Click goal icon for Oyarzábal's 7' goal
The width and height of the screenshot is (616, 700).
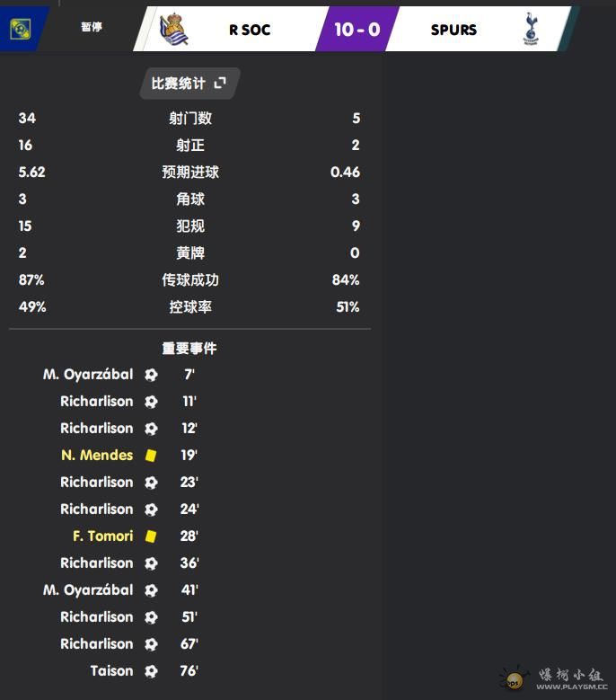click(x=151, y=375)
